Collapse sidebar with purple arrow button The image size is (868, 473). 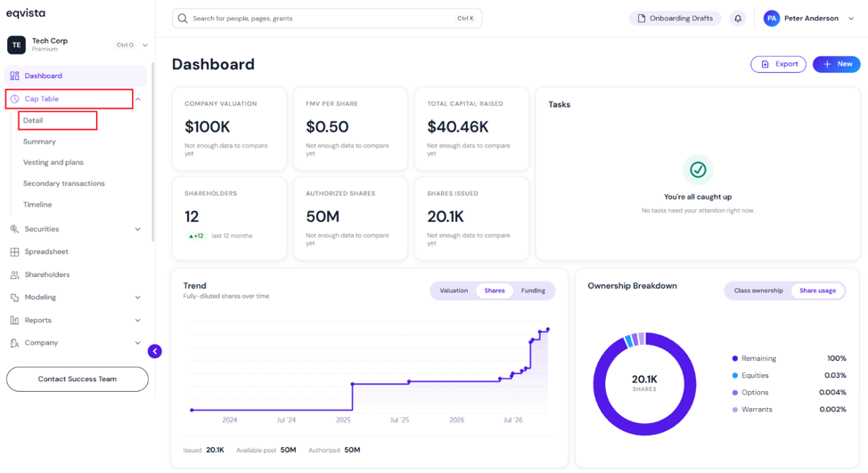pos(155,351)
